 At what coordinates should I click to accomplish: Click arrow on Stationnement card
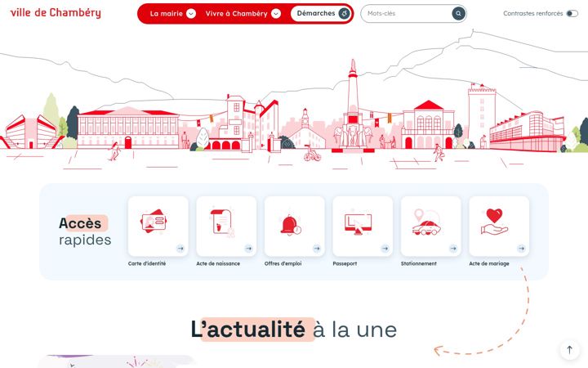(453, 249)
